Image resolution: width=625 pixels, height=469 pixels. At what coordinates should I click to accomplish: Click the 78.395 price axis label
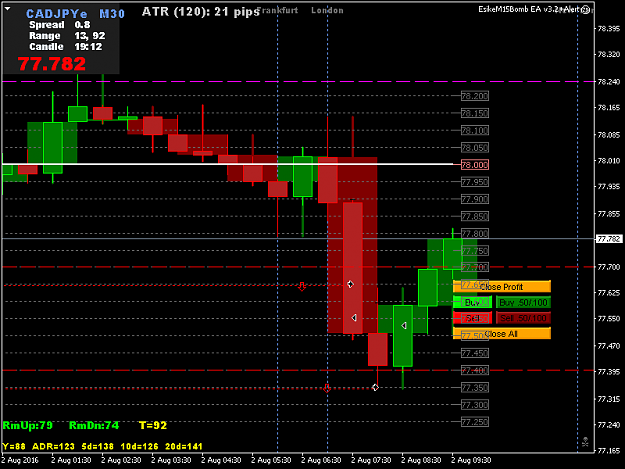609,29
